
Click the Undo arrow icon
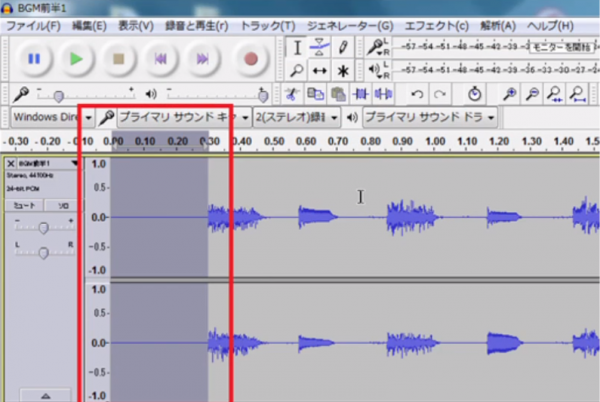tap(416, 94)
